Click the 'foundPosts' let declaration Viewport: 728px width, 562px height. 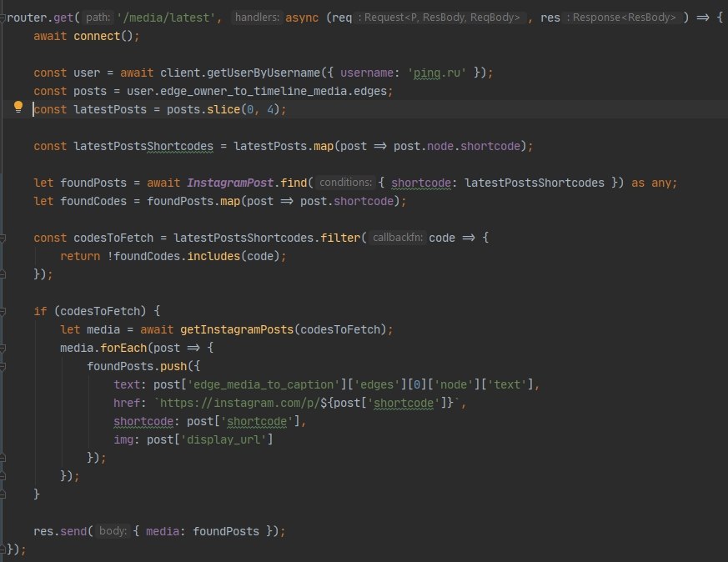click(x=93, y=183)
